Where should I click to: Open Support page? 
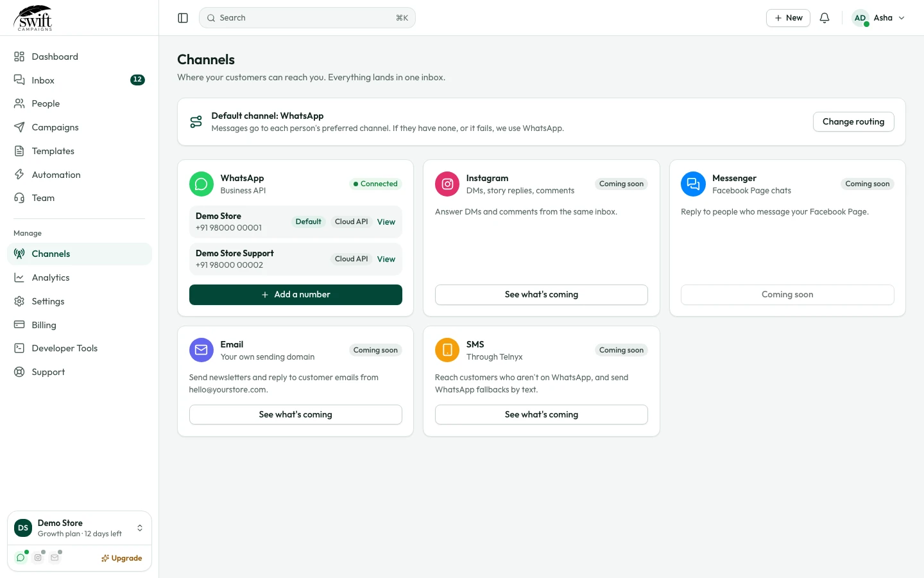pyautogui.click(x=80, y=372)
